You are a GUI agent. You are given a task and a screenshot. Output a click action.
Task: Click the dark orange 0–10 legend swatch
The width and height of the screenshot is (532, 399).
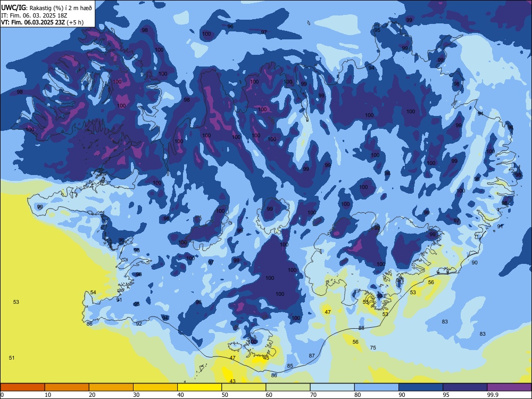point(22,387)
